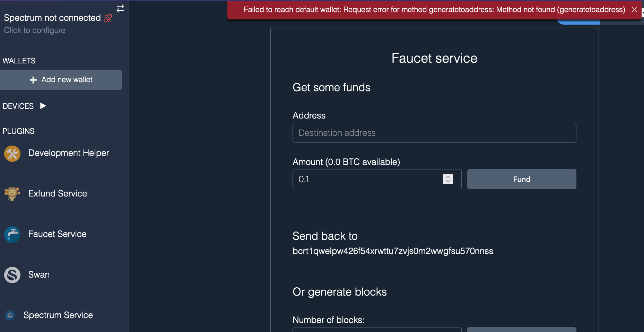Viewport: 644px width, 332px height.
Task: Click the sidebar swap arrows icon
Action: tap(120, 8)
